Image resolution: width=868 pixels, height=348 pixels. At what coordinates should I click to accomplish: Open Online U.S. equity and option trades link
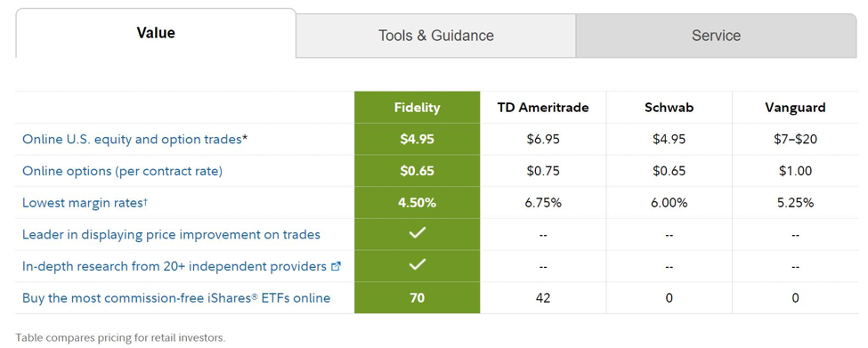[x=134, y=139]
